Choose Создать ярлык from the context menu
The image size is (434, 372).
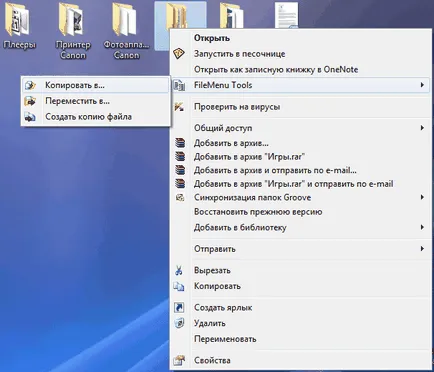coord(300,307)
